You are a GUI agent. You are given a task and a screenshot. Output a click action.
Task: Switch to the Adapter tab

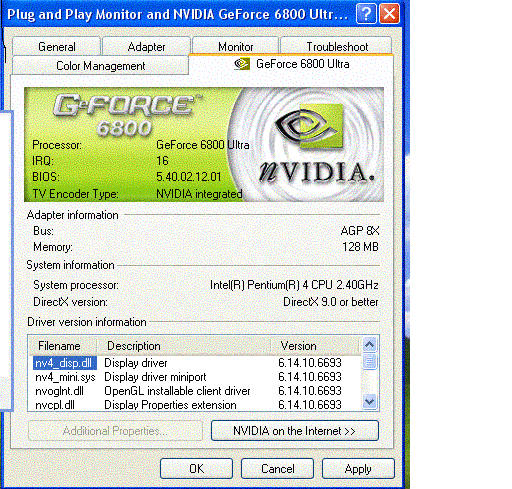[146, 47]
